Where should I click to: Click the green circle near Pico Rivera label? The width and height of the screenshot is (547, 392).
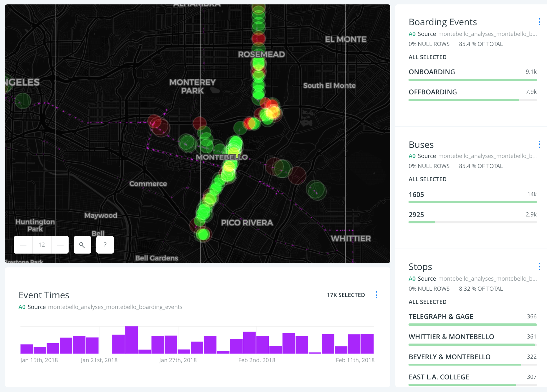[203, 234]
